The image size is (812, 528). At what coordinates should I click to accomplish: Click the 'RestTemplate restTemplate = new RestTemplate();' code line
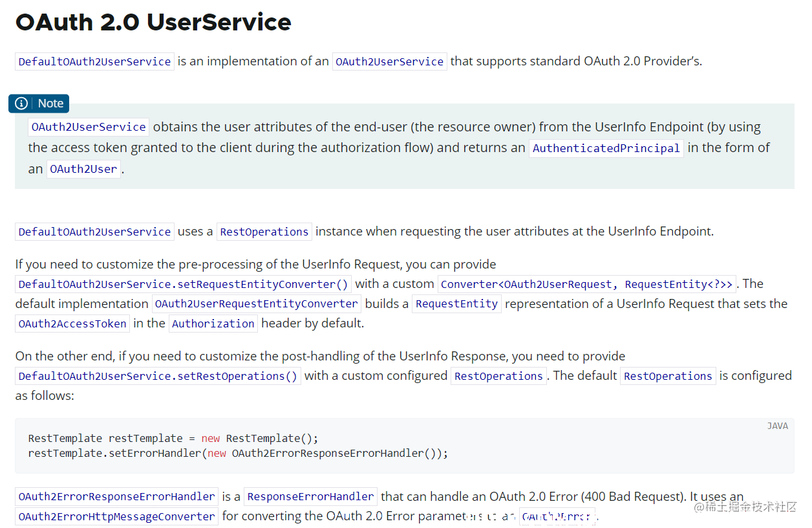(173, 438)
